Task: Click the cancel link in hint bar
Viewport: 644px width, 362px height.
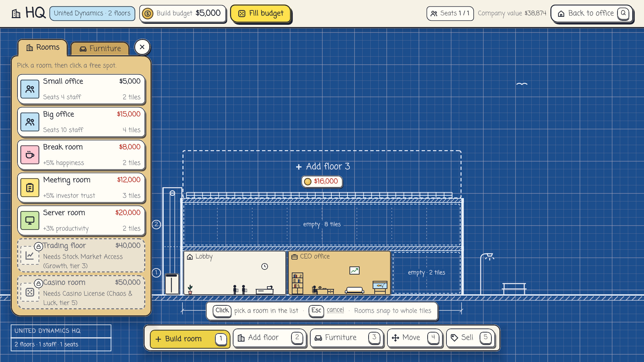Action: click(335, 310)
